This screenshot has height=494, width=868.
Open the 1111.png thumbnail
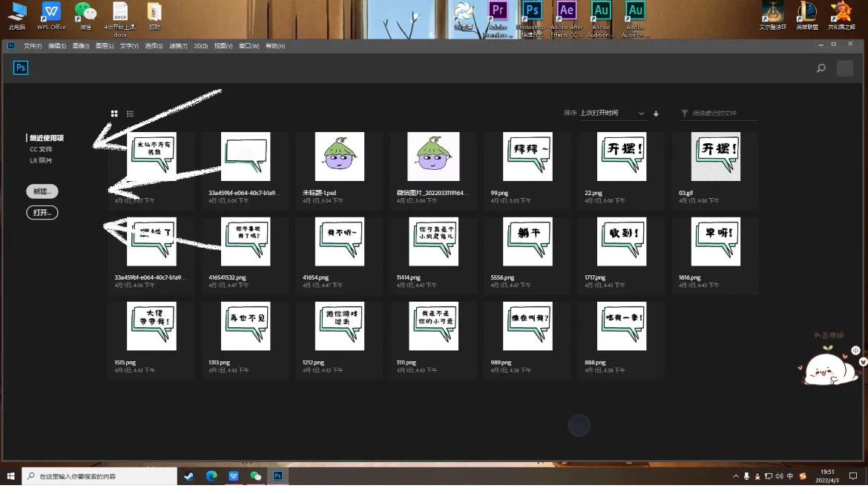[433, 326]
